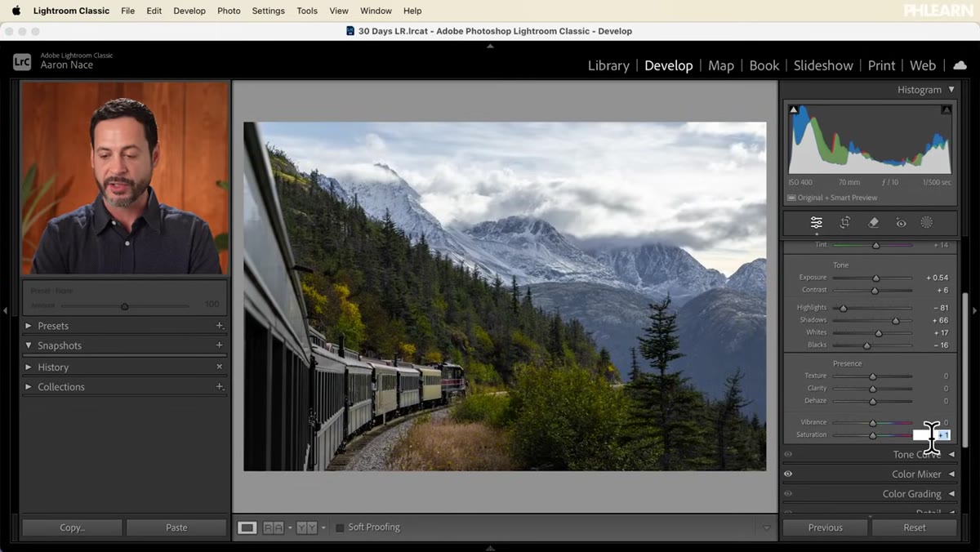Expand the Collections panel

tap(29, 386)
